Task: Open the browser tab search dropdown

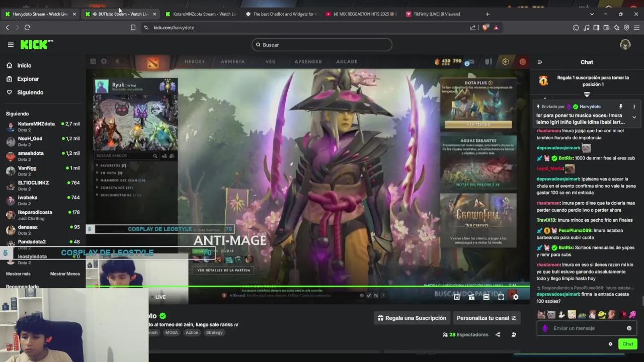Action: (x=592, y=14)
